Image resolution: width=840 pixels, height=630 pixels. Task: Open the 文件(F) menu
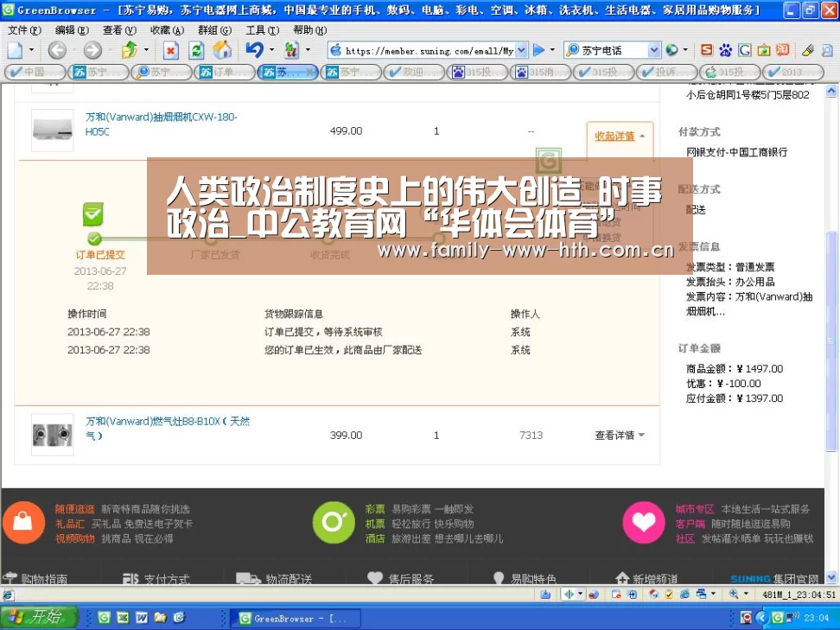point(24,30)
